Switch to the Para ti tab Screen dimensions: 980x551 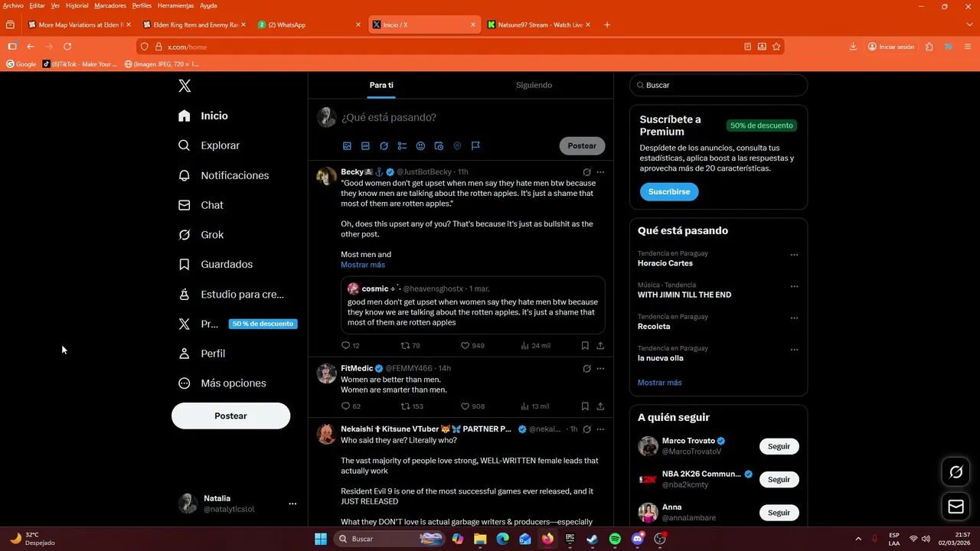click(x=381, y=85)
